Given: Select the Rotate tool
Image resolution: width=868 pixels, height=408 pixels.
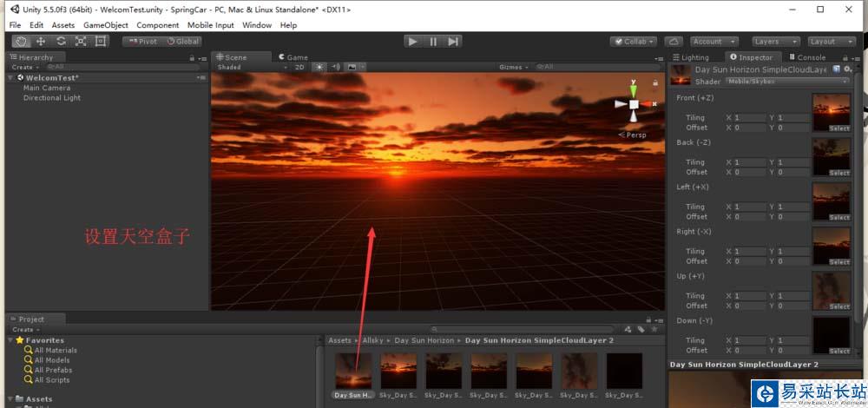Looking at the screenshot, I should coord(61,41).
